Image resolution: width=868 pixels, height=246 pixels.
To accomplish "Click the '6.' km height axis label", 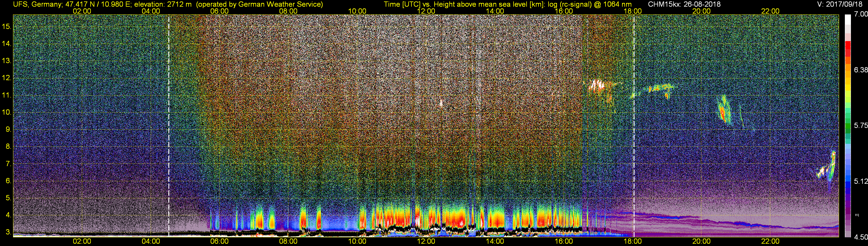I will pyautogui.click(x=8, y=181).
